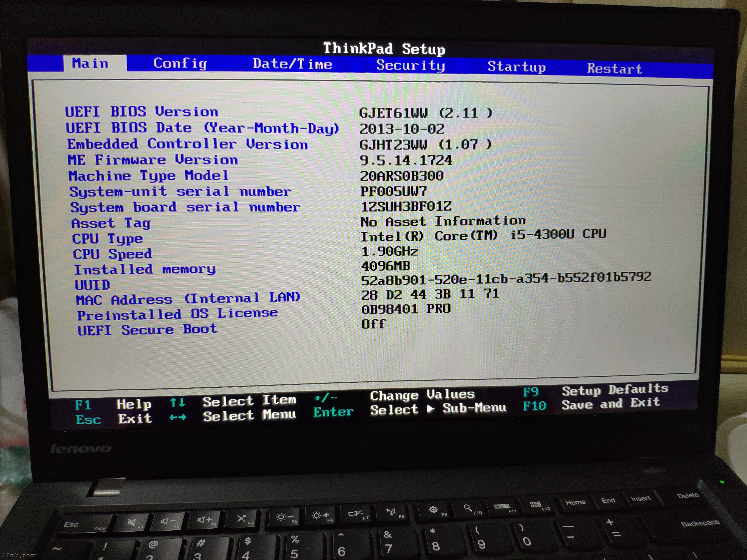
Task: Open the Security tab
Action: click(410, 66)
